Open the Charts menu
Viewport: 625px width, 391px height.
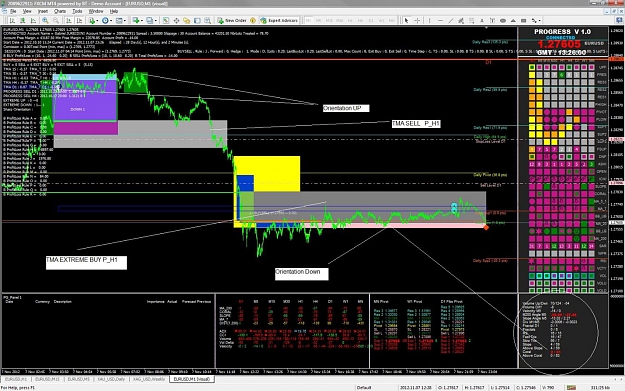[x=60, y=11]
